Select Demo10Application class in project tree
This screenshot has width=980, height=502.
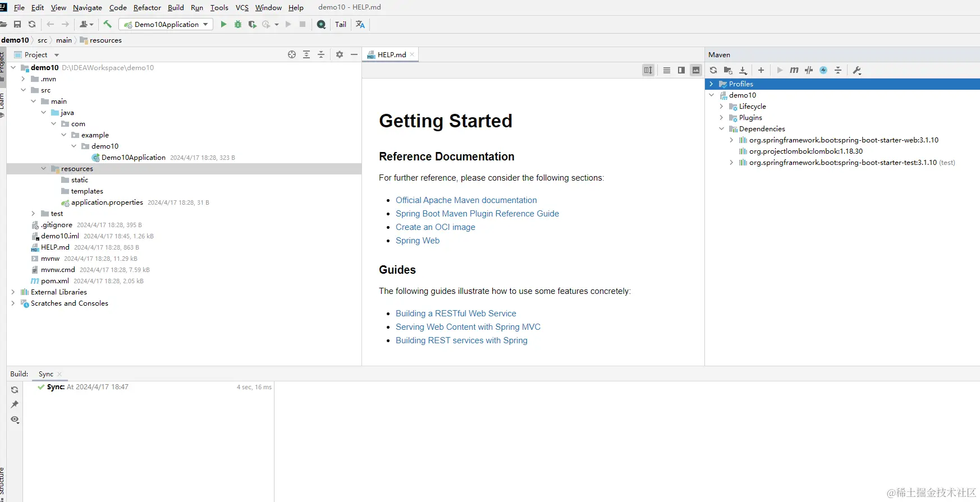[134, 158]
